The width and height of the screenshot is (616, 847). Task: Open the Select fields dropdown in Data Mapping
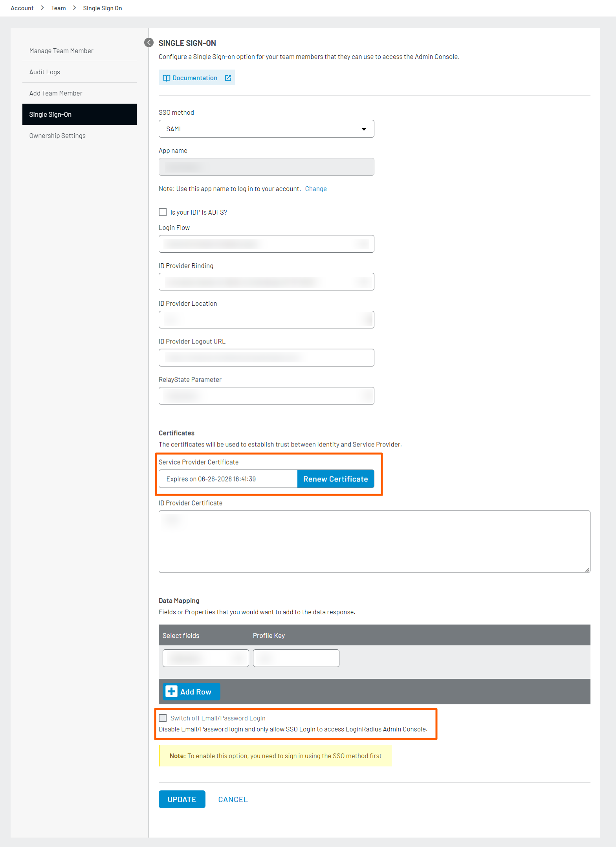tap(205, 658)
